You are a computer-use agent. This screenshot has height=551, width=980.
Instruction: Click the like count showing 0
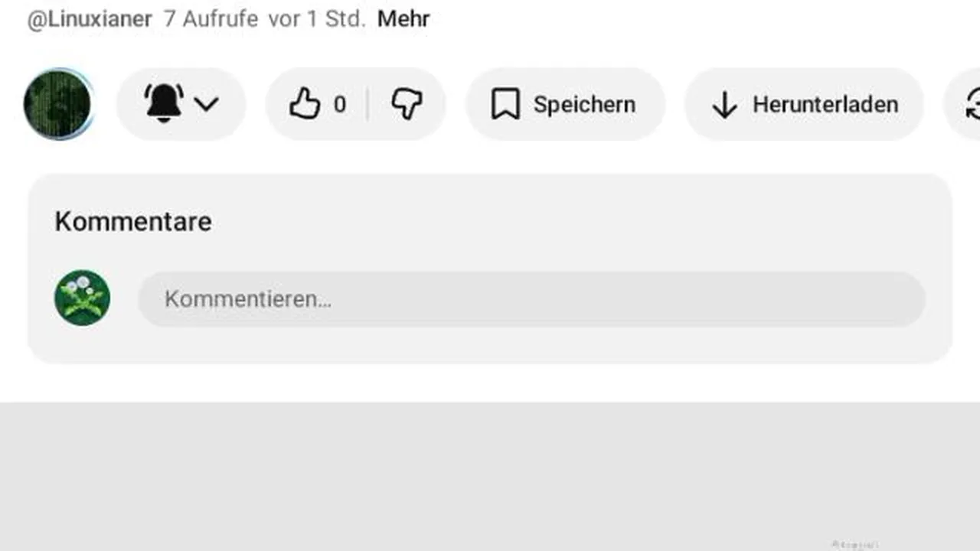[340, 105]
